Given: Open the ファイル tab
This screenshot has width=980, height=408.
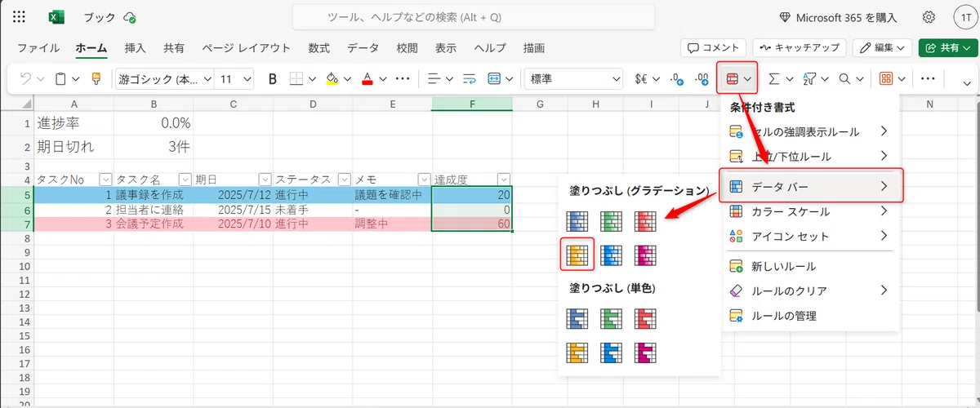Looking at the screenshot, I should pyautogui.click(x=38, y=48).
